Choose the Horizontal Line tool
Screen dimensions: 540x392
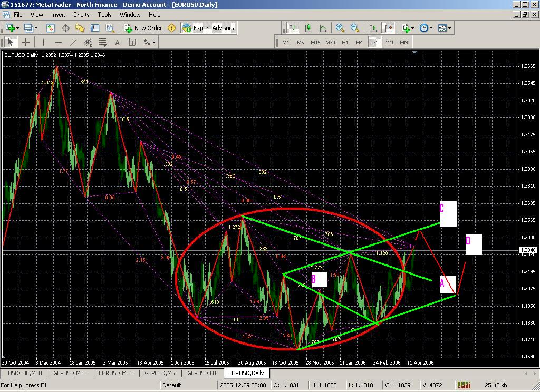tap(59, 42)
